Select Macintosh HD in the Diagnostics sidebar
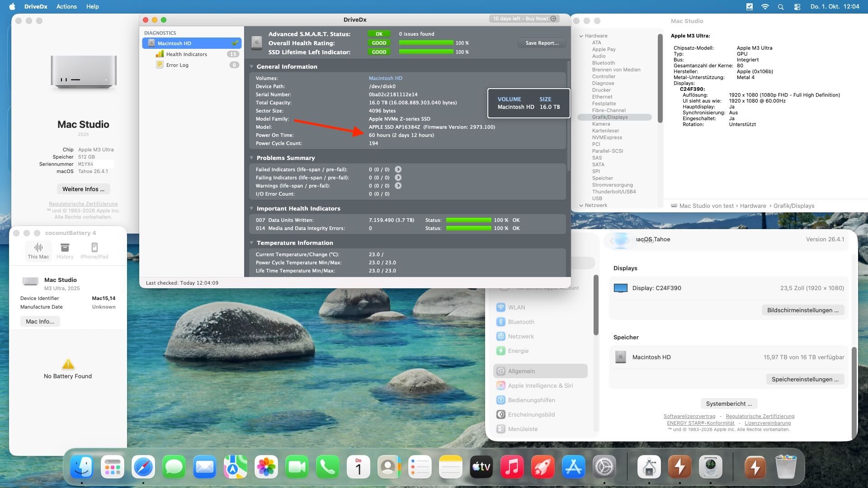Screen dimensions: 868x488 [192, 43]
